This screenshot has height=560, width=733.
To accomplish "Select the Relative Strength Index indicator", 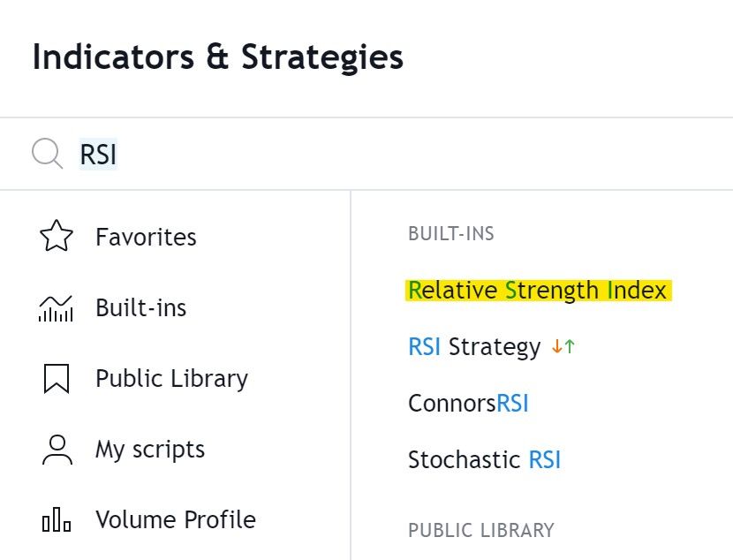I will click(538, 290).
